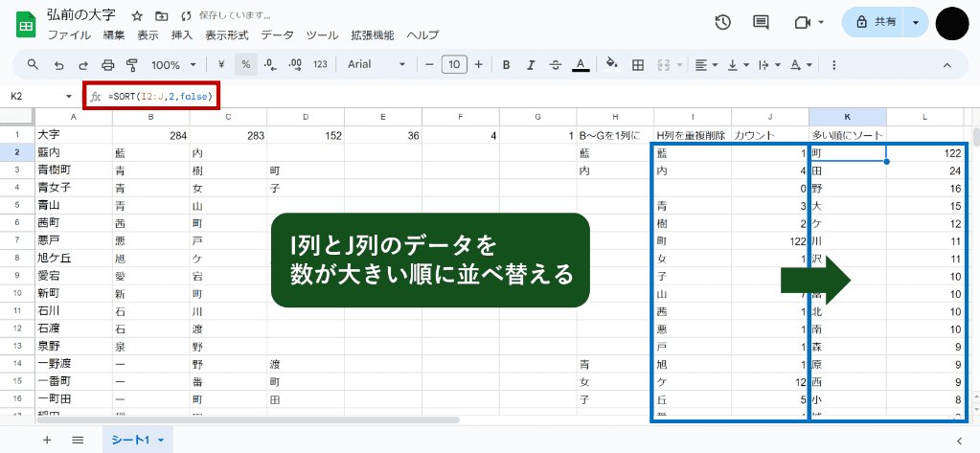Open the Google Sheets home icon
Image resolution: width=980 pixels, height=453 pixels.
click(x=25, y=24)
